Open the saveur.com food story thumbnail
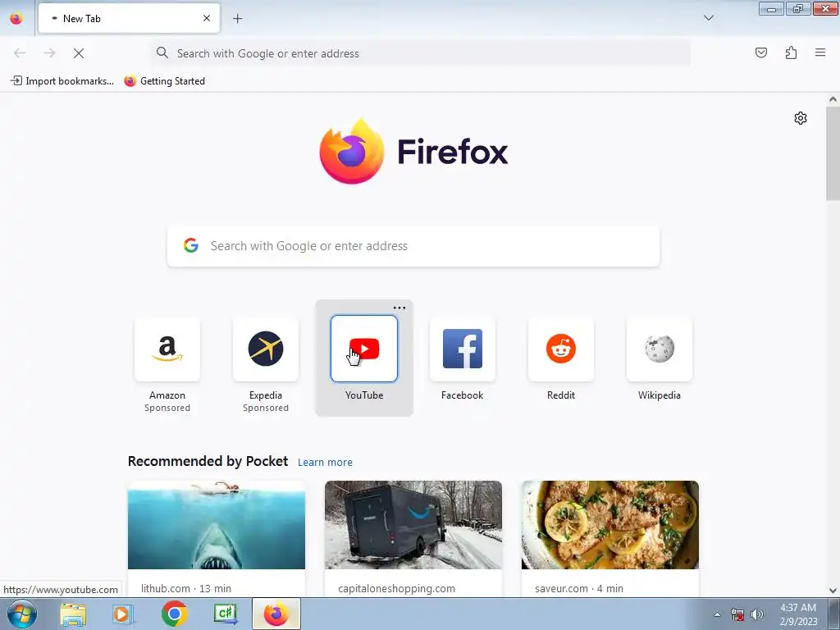Image resolution: width=840 pixels, height=630 pixels. [x=610, y=525]
